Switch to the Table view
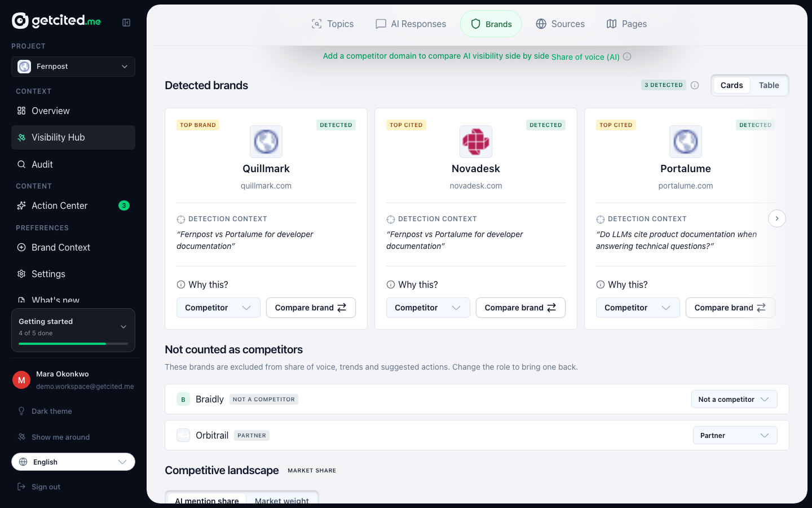 (x=769, y=85)
